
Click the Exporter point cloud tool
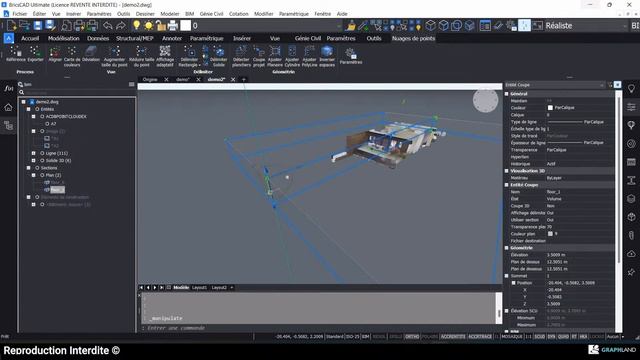tap(35, 54)
